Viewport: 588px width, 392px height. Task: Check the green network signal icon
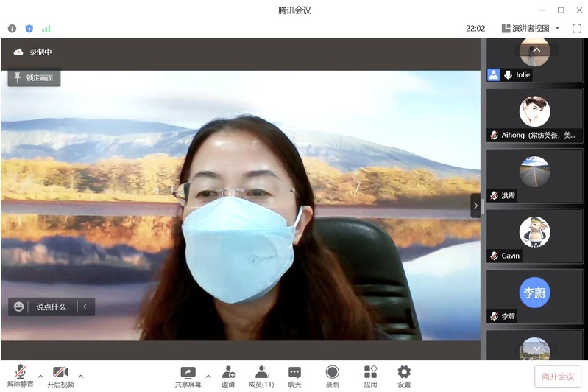(x=46, y=29)
